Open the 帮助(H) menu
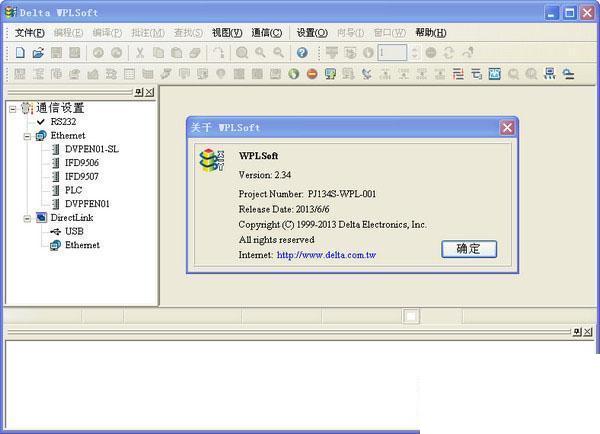 point(431,33)
